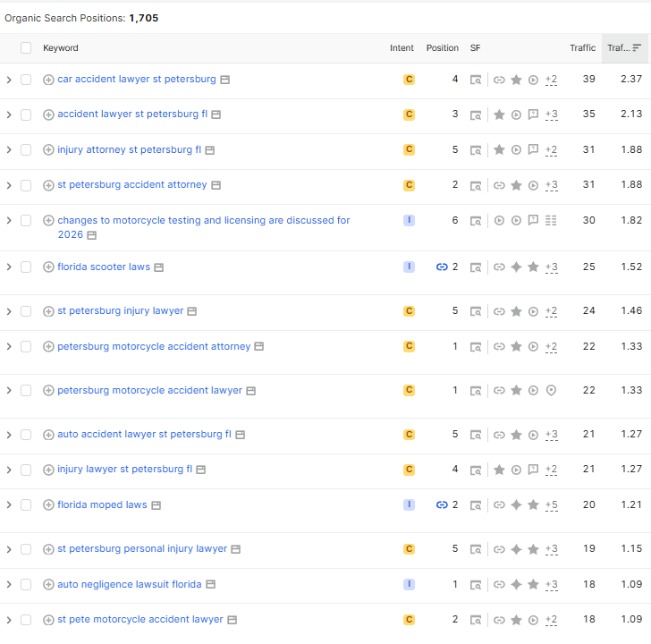Open keyword link 'accident lawyer st petersburg fl'
This screenshot has width=651, height=644.
[132, 114]
